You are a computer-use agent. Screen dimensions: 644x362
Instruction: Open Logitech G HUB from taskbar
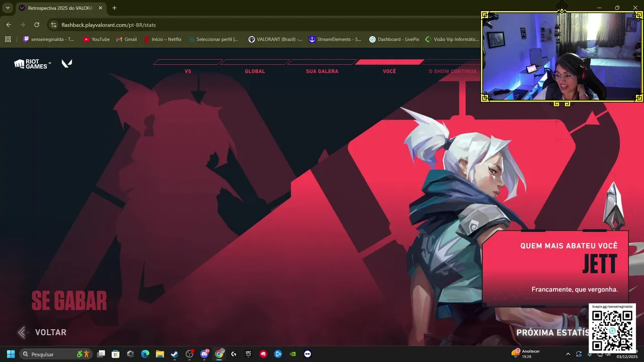point(234,354)
